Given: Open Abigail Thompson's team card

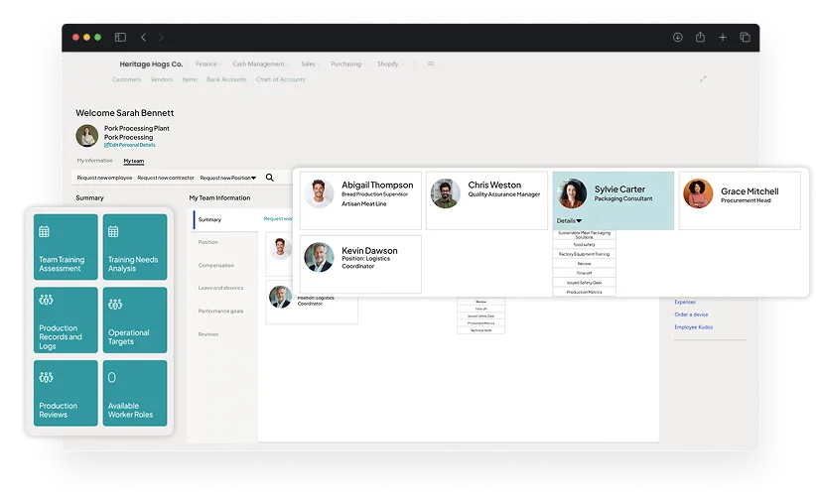Looking at the screenshot, I should pyautogui.click(x=360, y=200).
